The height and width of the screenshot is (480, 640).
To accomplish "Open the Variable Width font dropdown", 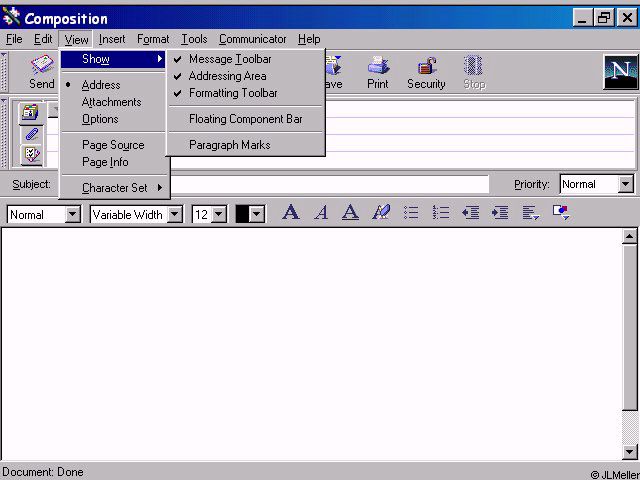I will tap(175, 214).
